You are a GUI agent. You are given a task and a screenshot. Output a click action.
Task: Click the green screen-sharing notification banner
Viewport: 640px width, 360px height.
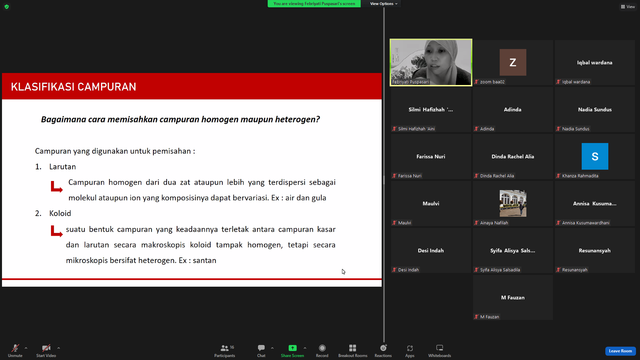coord(314,4)
